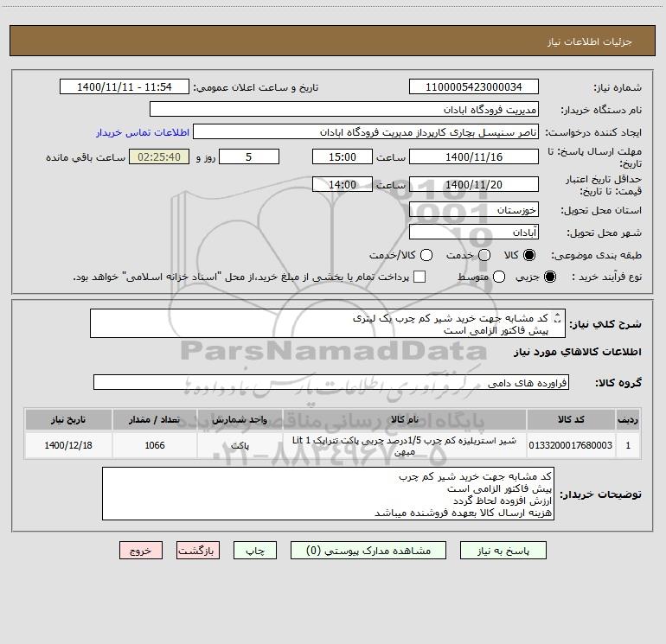666x644 pixels.
Task: Click the province field خوزستان
Action: click(x=474, y=209)
